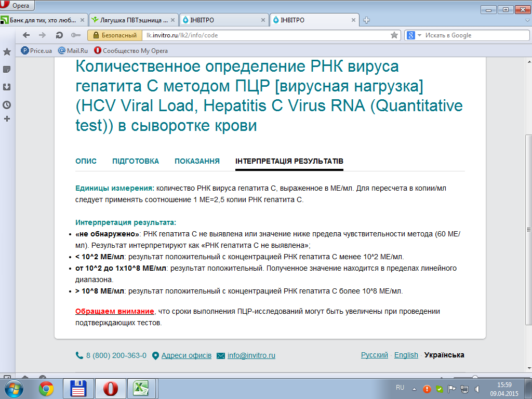Close the 'Банк для тих' tab
This screenshot has height=399, width=532.
[x=82, y=20]
